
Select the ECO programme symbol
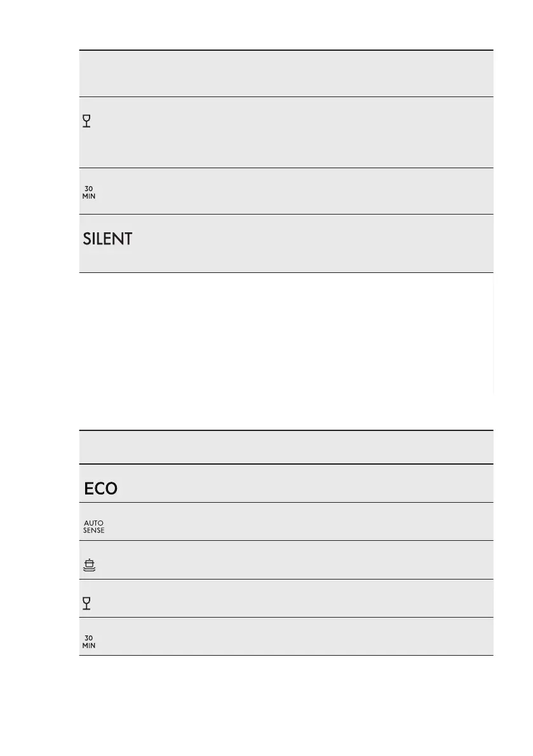click(100, 489)
